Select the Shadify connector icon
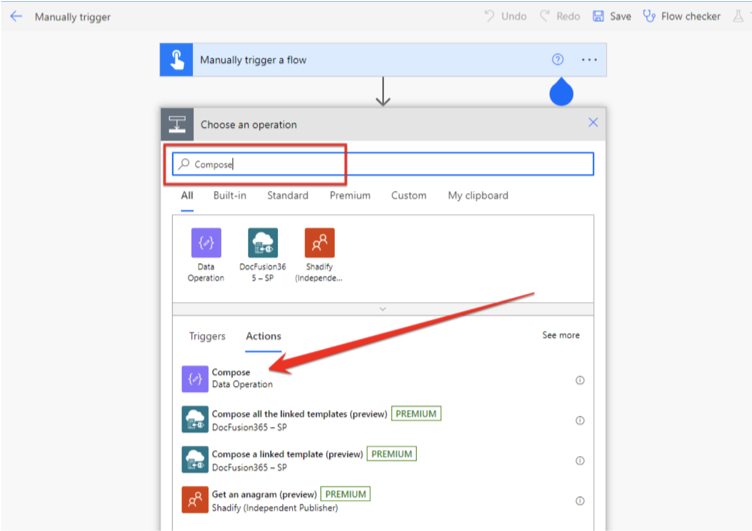 click(319, 243)
